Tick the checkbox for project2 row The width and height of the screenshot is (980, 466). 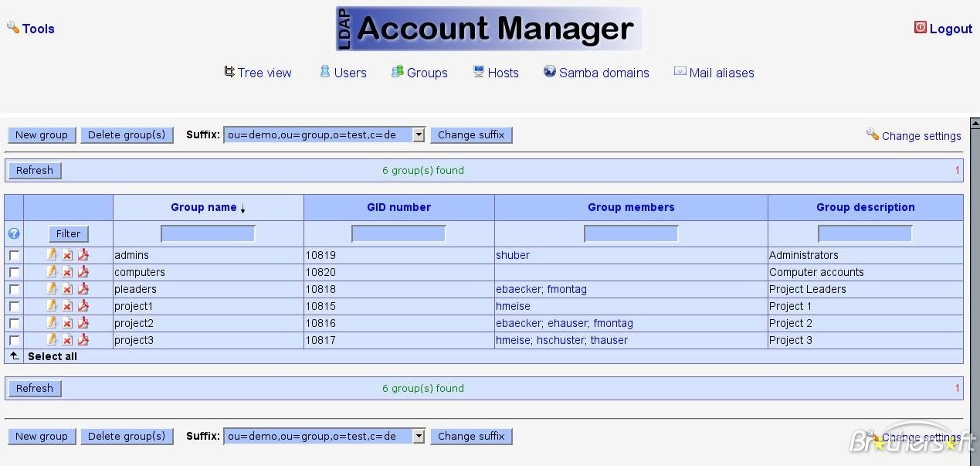pos(14,323)
